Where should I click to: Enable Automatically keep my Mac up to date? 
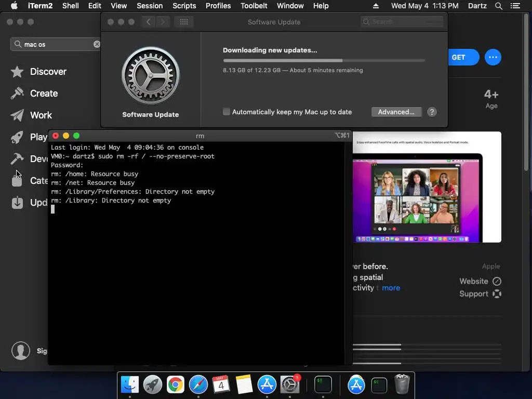pyautogui.click(x=227, y=112)
